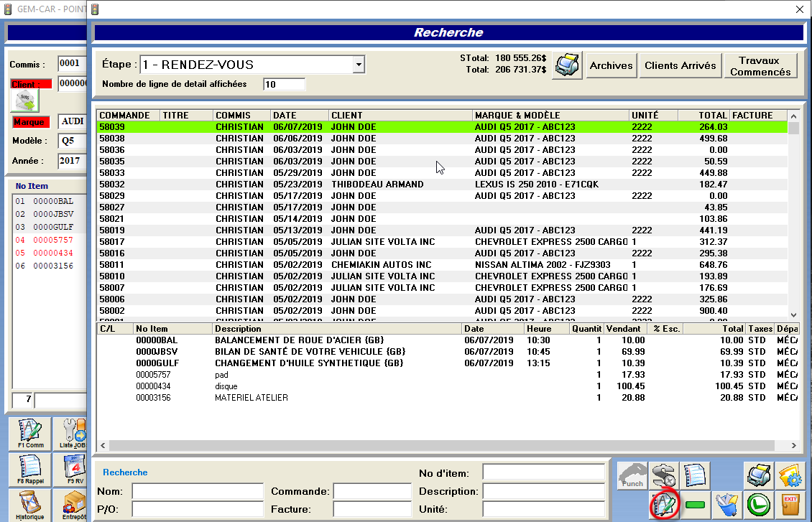Click the Modèle field showing Q5

(x=72, y=141)
